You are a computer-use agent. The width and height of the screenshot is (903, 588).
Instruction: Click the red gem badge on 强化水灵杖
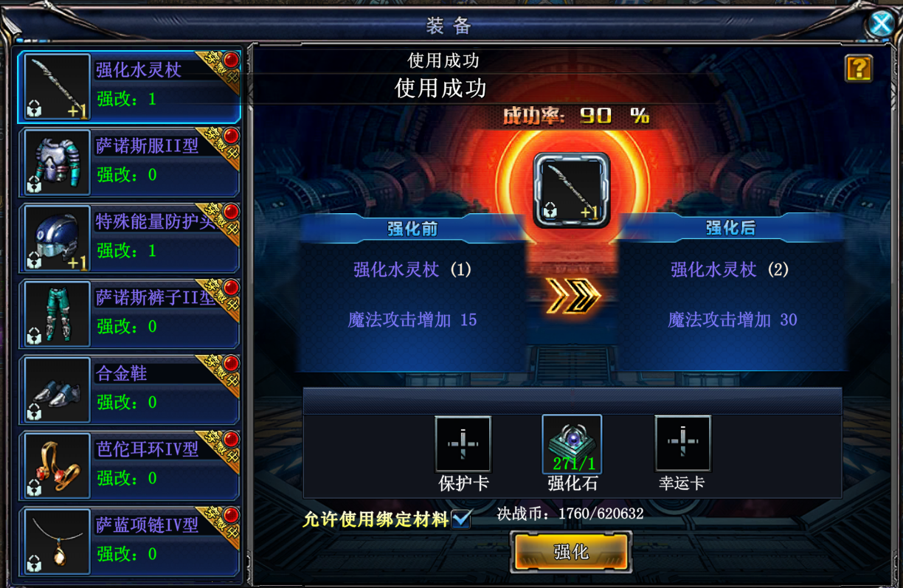tap(232, 59)
